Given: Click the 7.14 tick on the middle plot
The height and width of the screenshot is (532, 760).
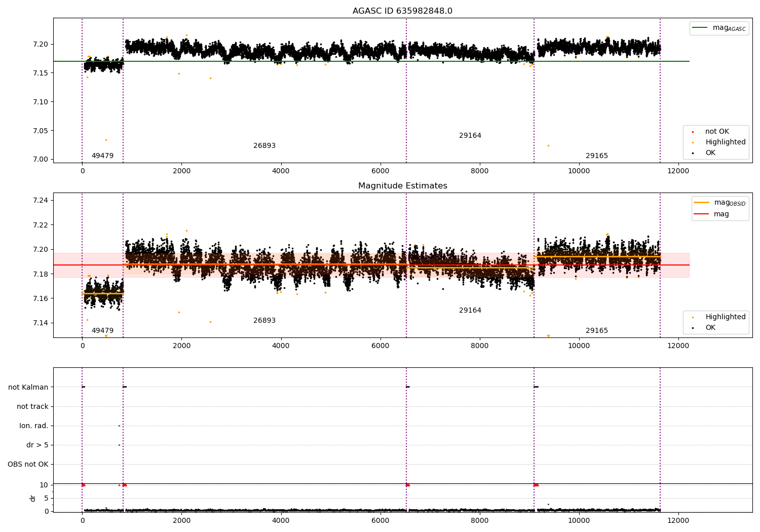Looking at the screenshot, I should pos(40,323).
